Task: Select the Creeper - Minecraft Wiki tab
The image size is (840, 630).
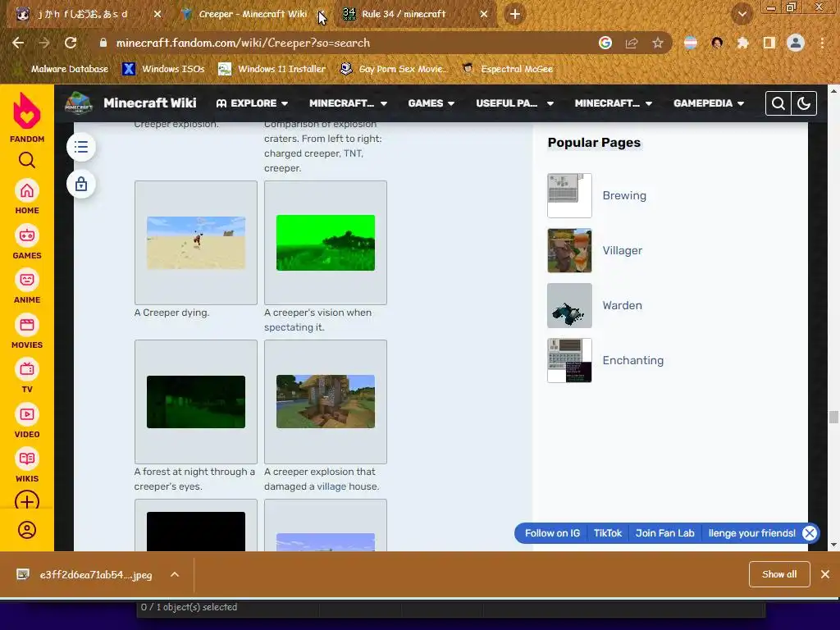Action: tap(252, 15)
